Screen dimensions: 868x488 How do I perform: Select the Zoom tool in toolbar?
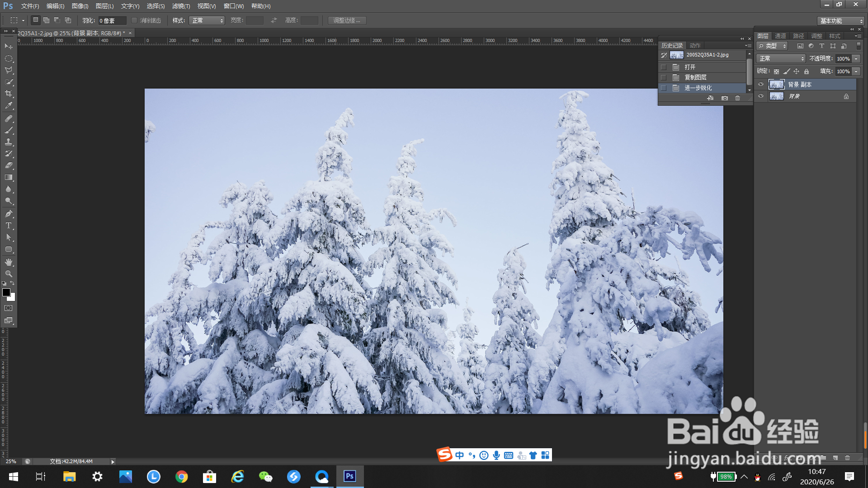point(9,274)
